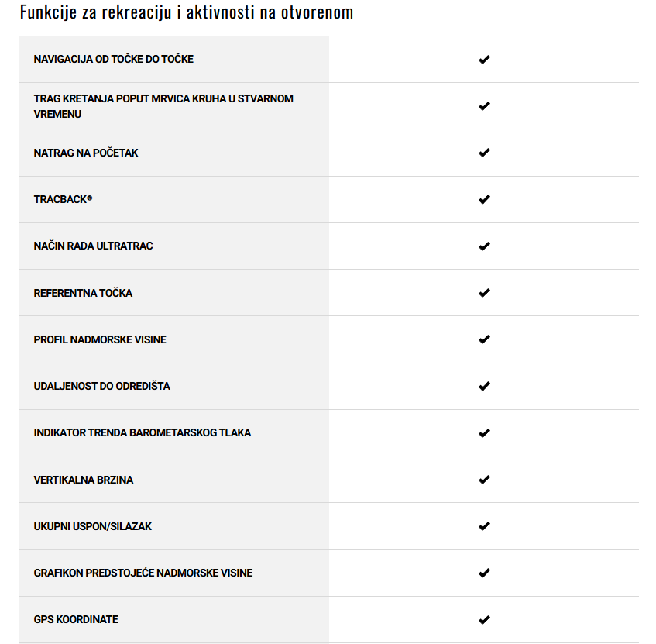The image size is (656, 644).
Task: Click the Ukupni uspon/silazak checkmark
Action: pos(484,526)
